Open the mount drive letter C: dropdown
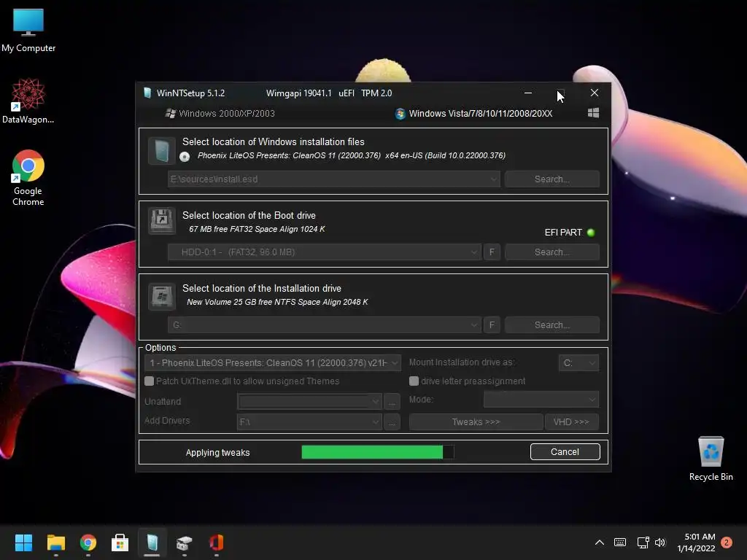This screenshot has height=560, width=747. (x=578, y=363)
